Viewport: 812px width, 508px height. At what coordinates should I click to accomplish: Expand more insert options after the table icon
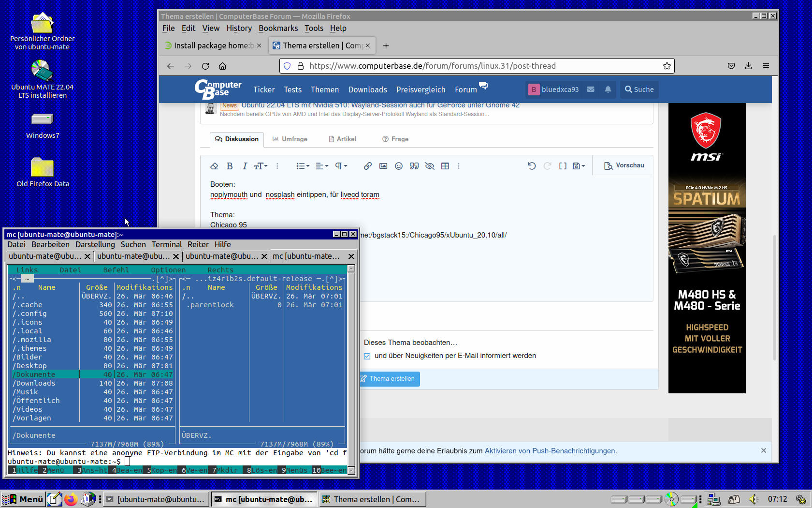(459, 166)
